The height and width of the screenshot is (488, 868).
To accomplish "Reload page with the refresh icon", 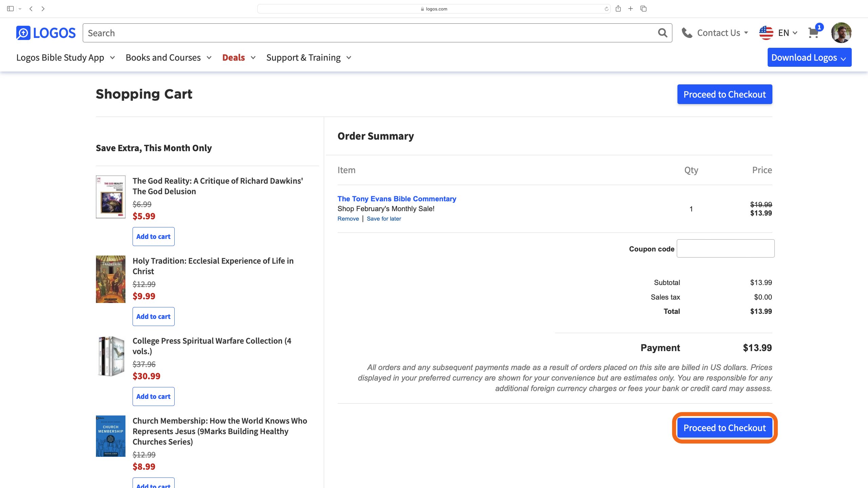I will tap(606, 9).
